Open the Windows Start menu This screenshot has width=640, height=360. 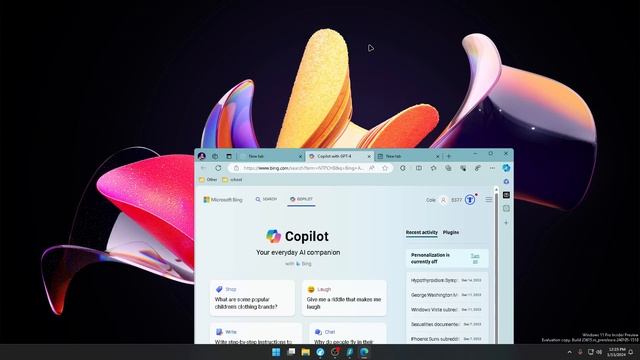[x=276, y=352]
